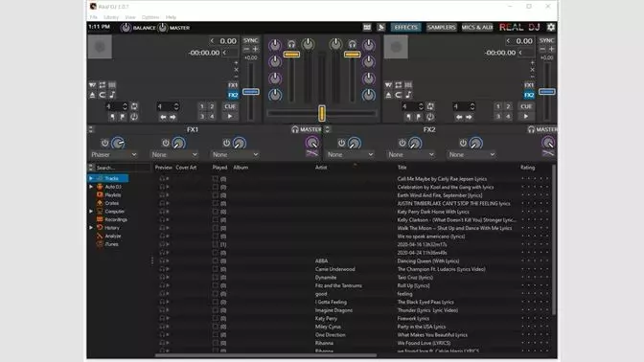This screenshot has width=644, height=362.
Task: Expand the Computer tree item arrow
Action: [91, 212]
